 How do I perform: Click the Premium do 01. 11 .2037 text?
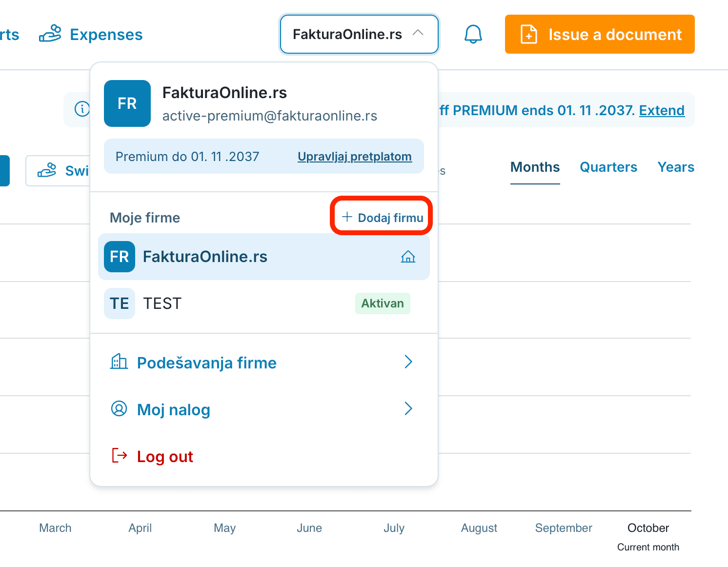coord(187,157)
